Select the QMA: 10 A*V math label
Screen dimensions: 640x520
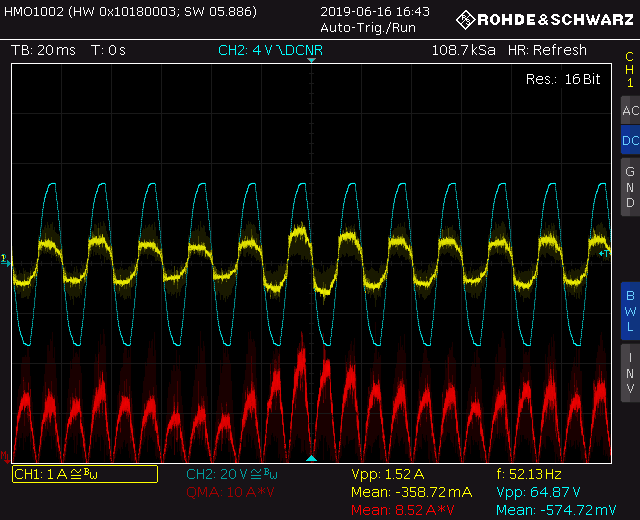click(x=230, y=492)
